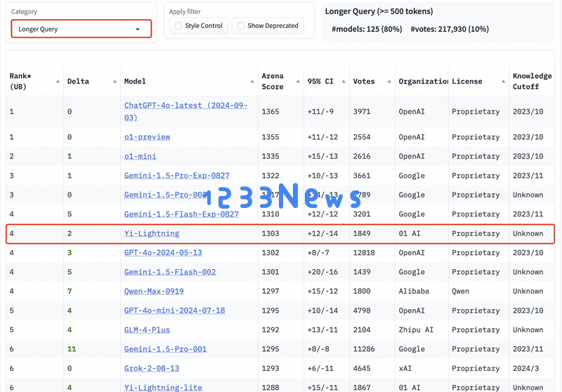Open GPT-4o-mini-2024-07-18 model link
This screenshot has height=392, width=562.
174,311
